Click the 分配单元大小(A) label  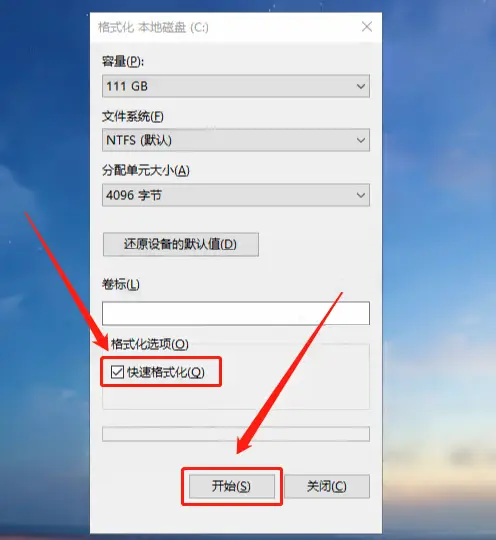click(146, 170)
